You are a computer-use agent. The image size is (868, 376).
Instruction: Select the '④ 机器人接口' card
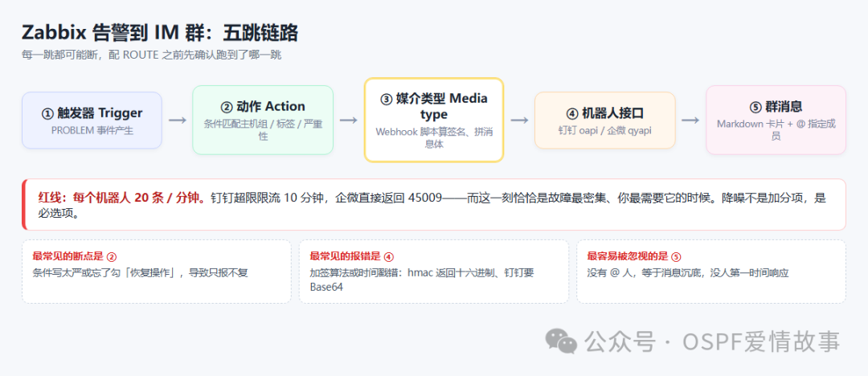pyautogui.click(x=605, y=121)
